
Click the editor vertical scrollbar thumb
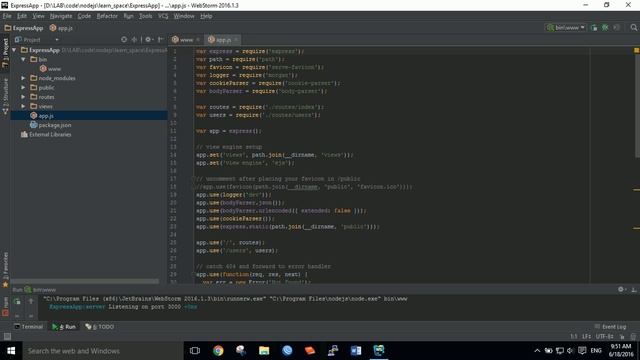click(637, 105)
